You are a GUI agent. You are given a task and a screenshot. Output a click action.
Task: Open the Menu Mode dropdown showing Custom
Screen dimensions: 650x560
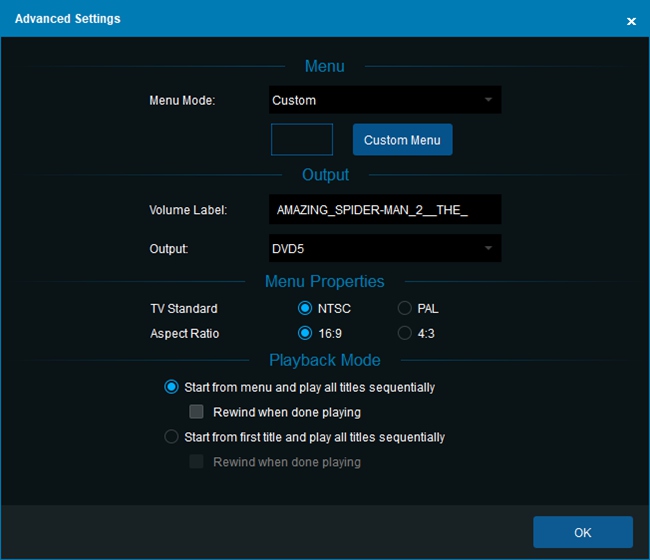[x=385, y=100]
